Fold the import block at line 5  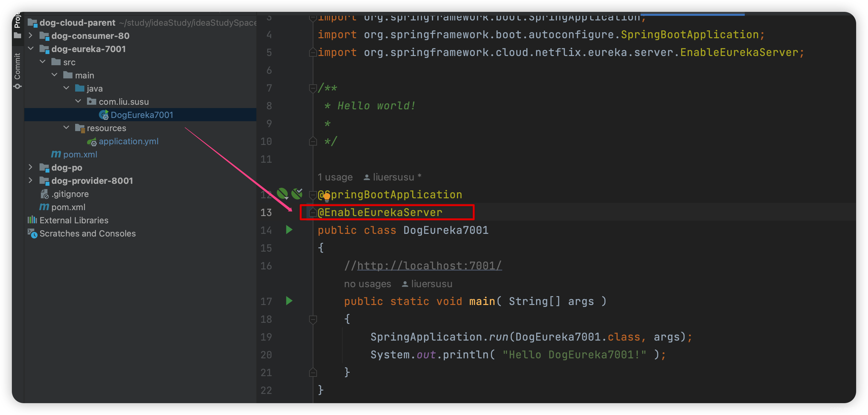pos(313,52)
